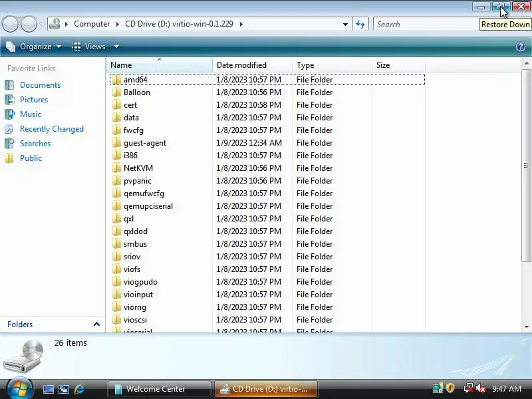Select the viogpudo folder
This screenshot has width=532, height=399.
140,282
